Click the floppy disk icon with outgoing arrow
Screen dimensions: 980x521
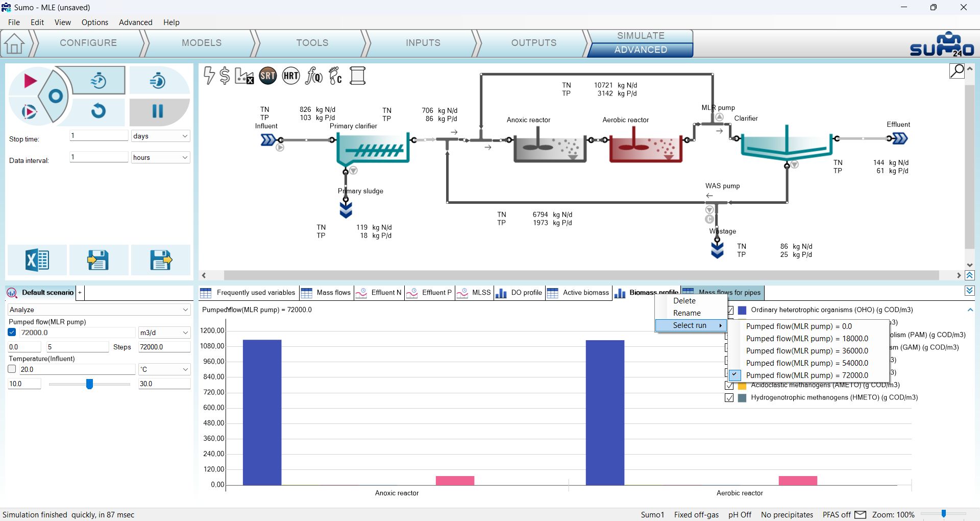[161, 260]
